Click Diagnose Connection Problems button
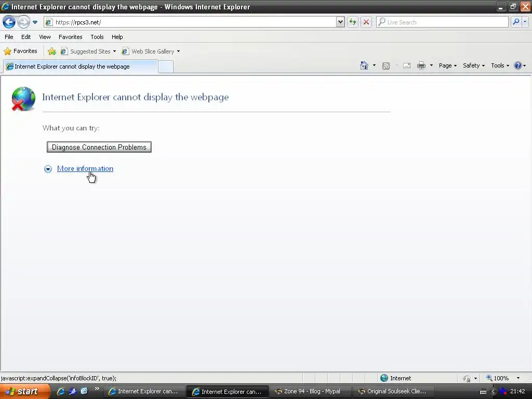 [99, 147]
